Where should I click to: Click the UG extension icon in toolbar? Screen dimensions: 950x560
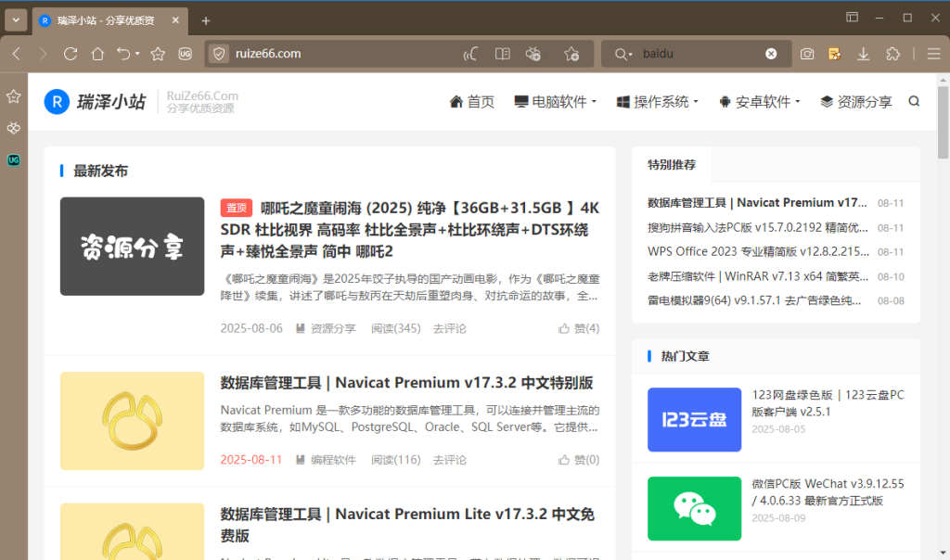click(x=186, y=54)
